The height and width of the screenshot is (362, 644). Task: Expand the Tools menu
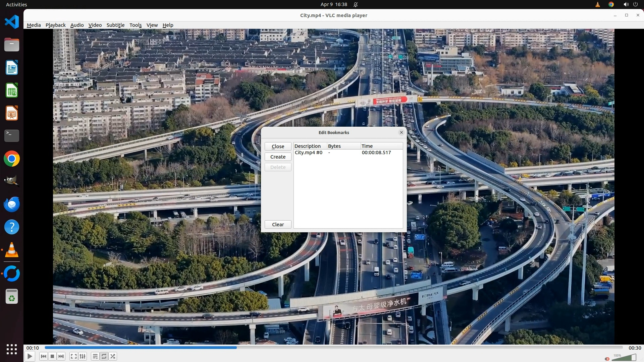136,25
